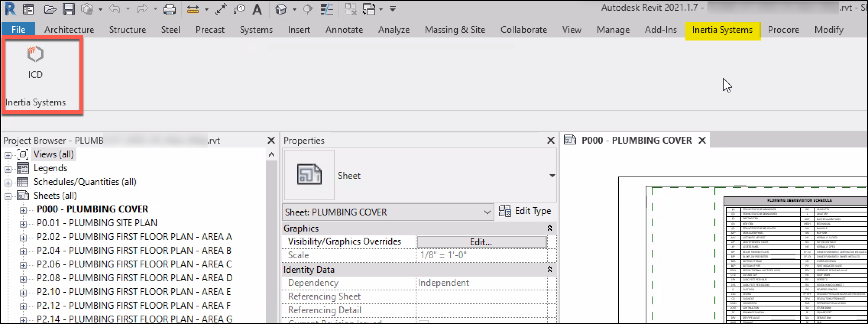The image size is (868, 324).
Task: Switch to the Modify ribbon tab
Action: [x=829, y=30]
